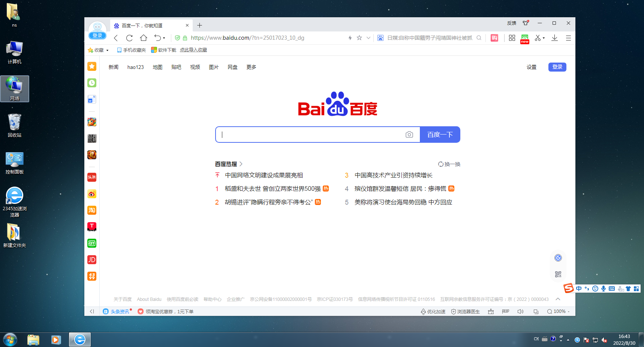The width and height of the screenshot is (644, 347).
Task: Click the QR code icon at right
Action: click(x=558, y=274)
